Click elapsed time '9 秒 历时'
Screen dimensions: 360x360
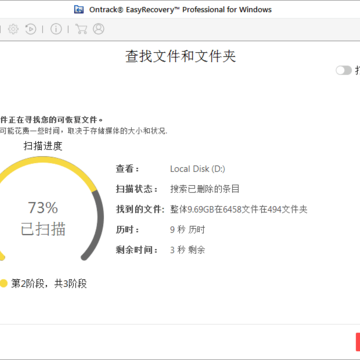(187, 230)
